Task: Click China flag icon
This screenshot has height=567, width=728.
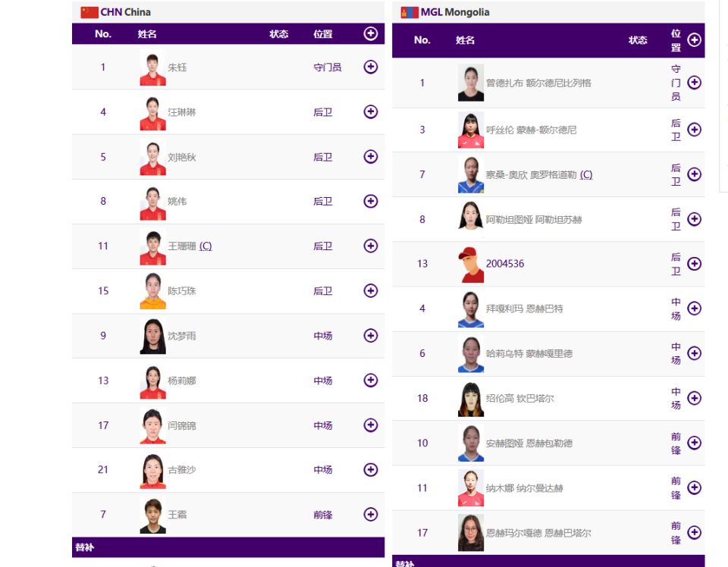Action: (89, 12)
